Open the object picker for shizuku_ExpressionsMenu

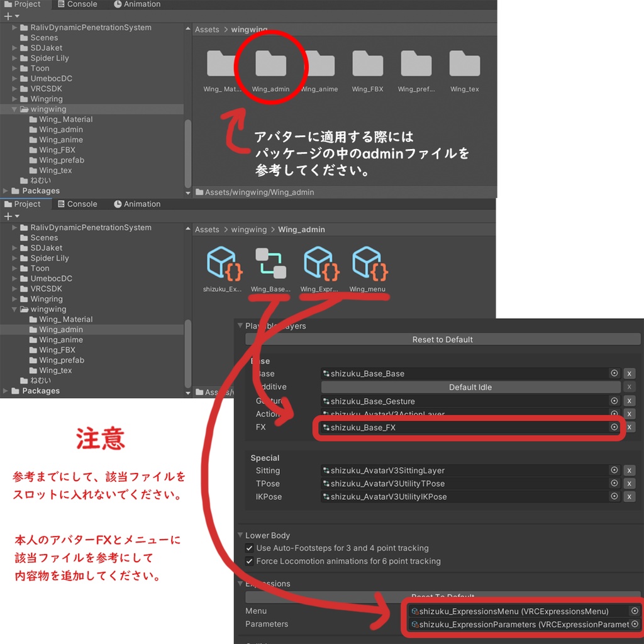coord(635,611)
